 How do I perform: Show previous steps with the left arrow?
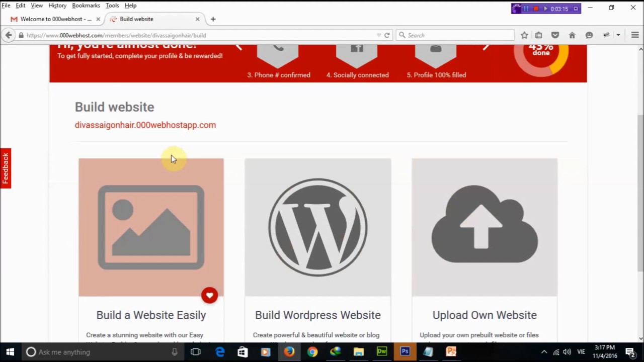click(x=239, y=47)
